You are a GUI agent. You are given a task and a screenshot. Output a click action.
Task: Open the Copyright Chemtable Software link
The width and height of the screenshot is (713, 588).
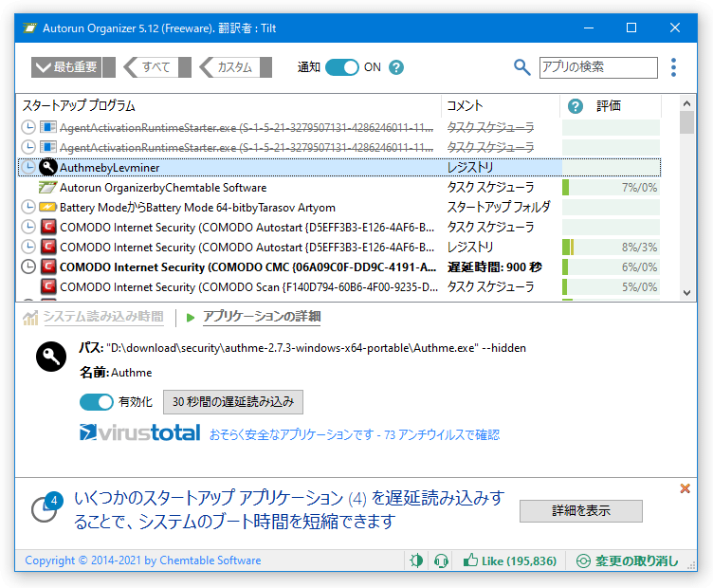143,560
